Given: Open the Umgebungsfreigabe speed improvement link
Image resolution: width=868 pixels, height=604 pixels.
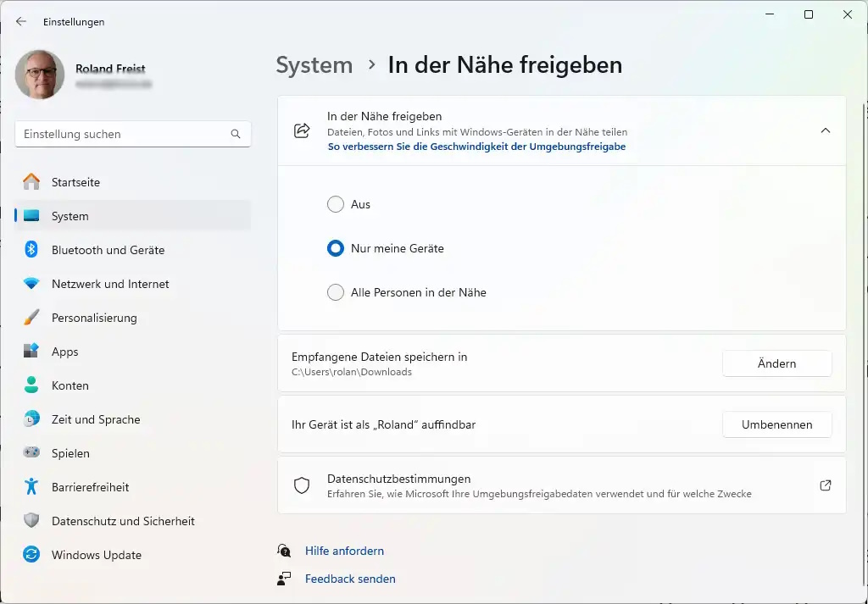Looking at the screenshot, I should click(x=476, y=147).
